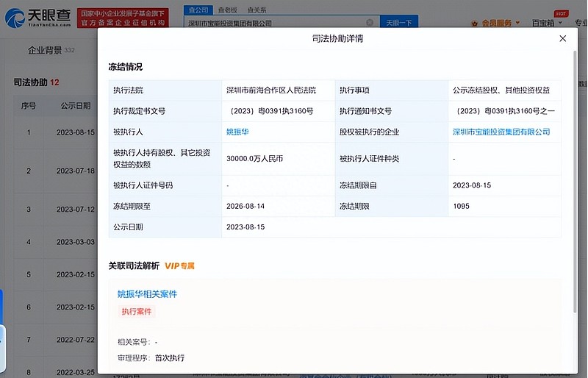
Task: Click the freeze end date 2026-08-14
Action: (245, 206)
